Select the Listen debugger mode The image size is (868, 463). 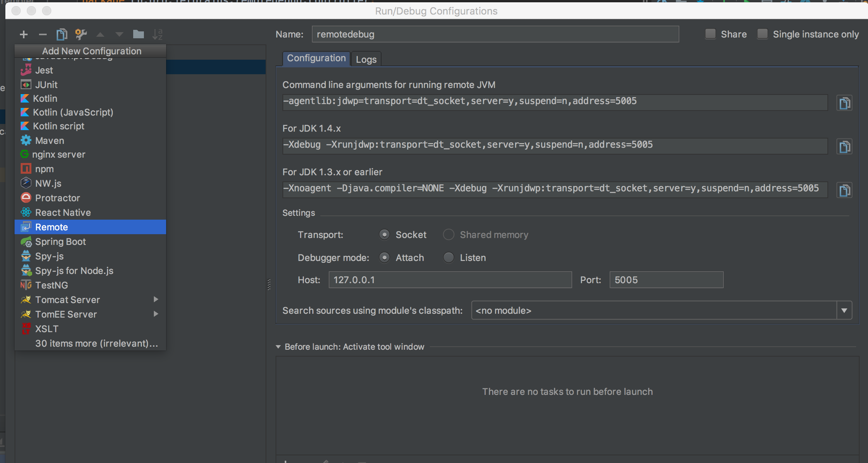tap(449, 258)
